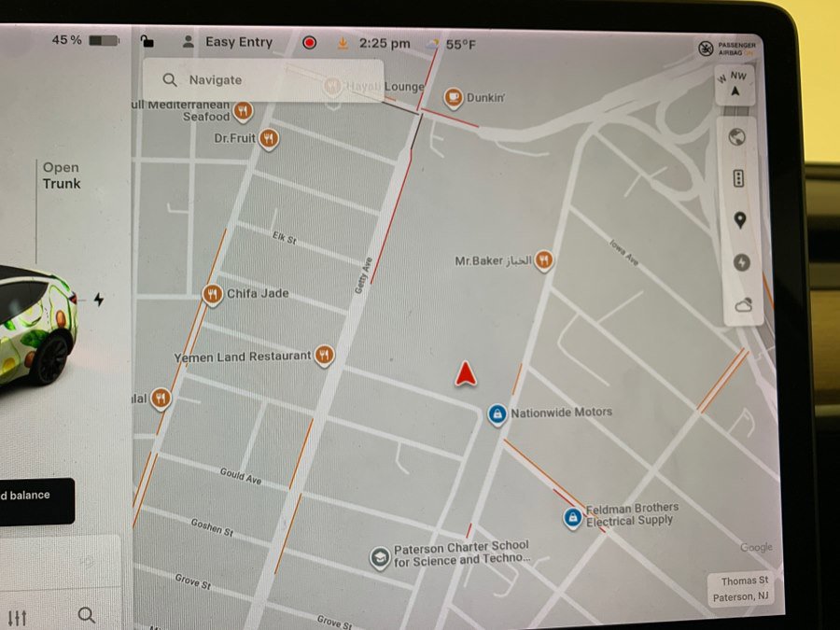Screen dimensions: 840x630
Task: Select the Nationwide Motors map marker
Action: 497,413
